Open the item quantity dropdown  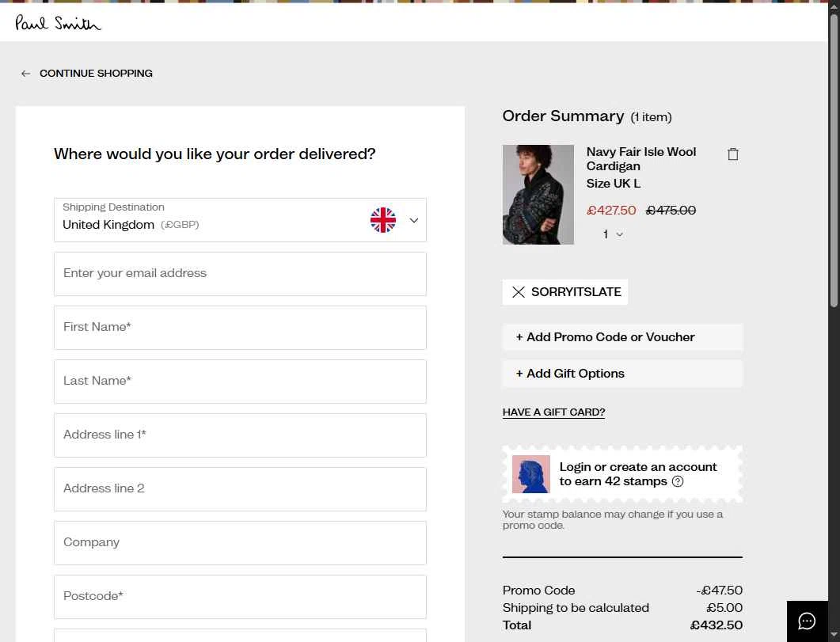(x=613, y=234)
